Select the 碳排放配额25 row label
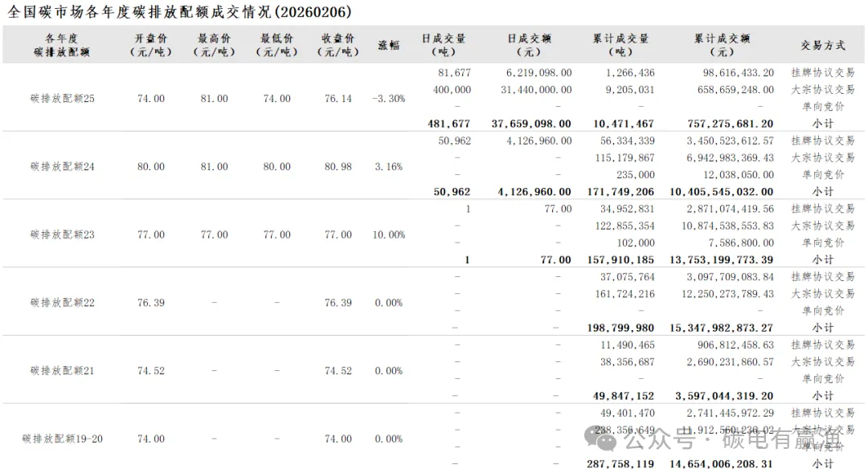Viewport: 868px width, 473px height. pyautogui.click(x=63, y=99)
